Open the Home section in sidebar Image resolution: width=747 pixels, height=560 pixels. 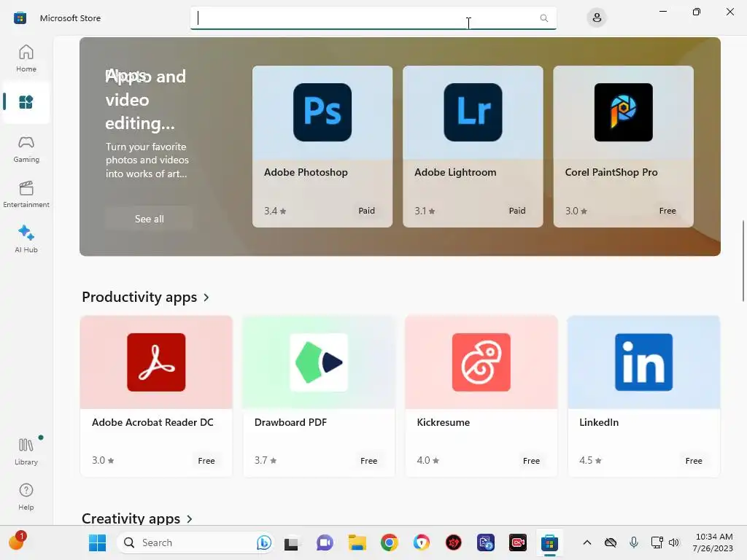pos(26,58)
